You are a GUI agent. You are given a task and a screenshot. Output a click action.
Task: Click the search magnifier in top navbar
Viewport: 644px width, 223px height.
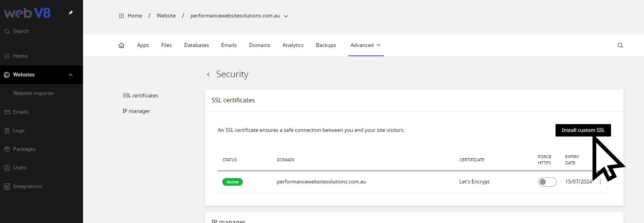click(x=620, y=45)
